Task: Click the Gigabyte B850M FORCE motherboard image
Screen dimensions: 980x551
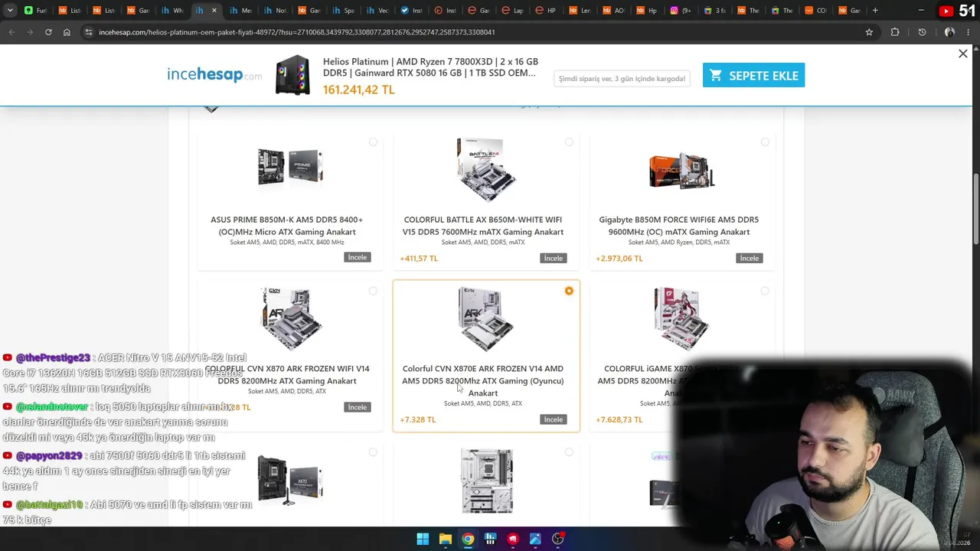Action: pos(681,170)
